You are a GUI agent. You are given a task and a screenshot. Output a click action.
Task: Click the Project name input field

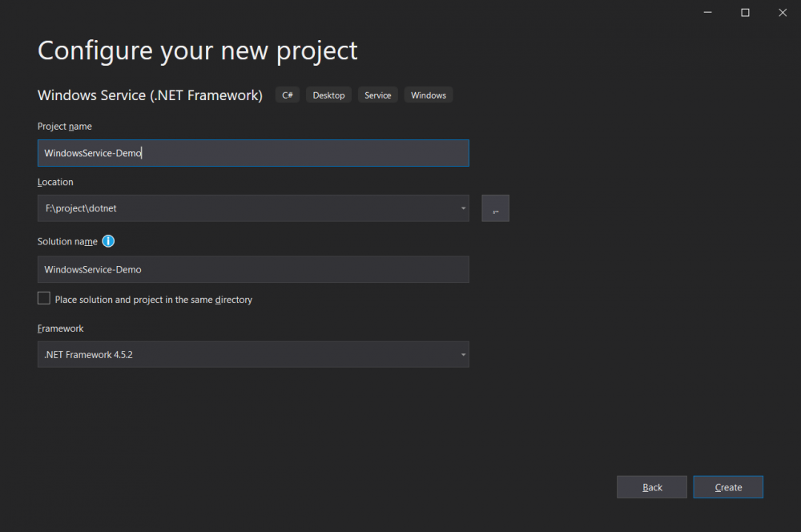[x=253, y=153]
